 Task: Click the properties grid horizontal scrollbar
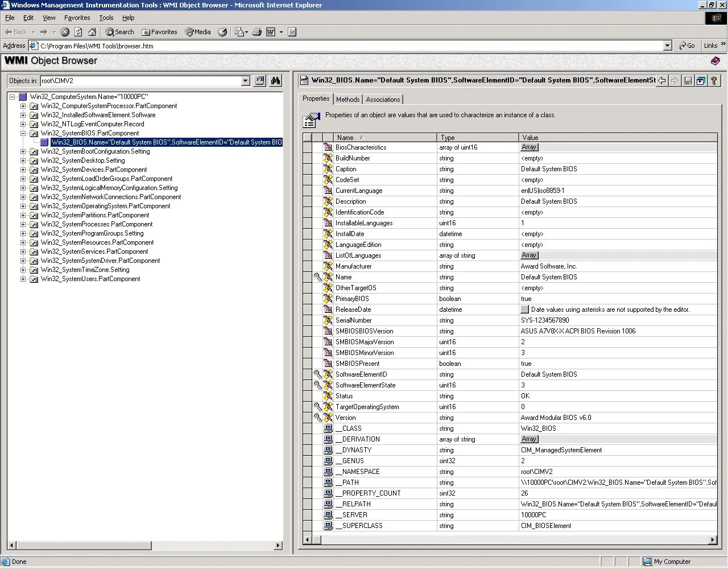tap(510, 539)
